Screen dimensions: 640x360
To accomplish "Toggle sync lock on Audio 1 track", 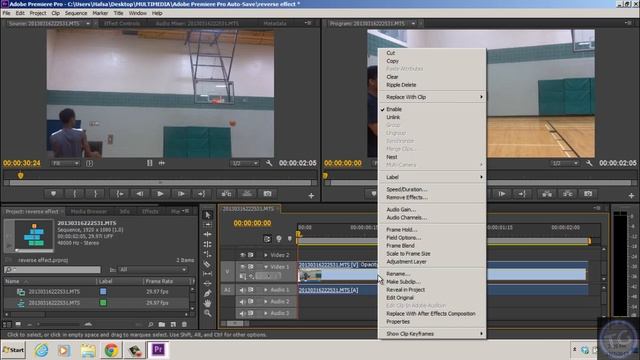I will pos(251,290).
